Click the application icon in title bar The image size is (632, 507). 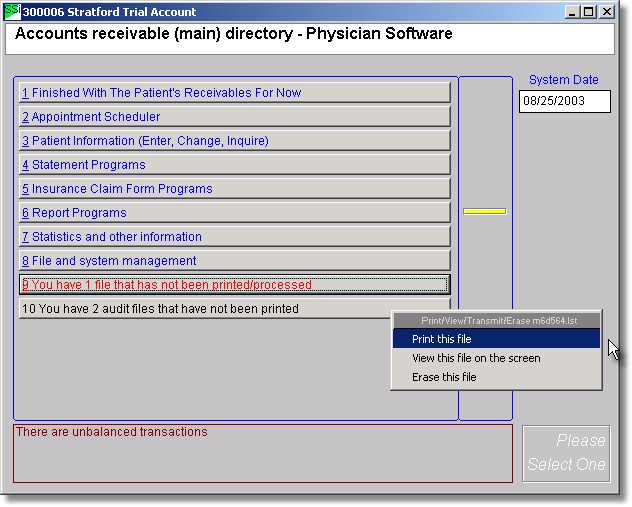[13, 12]
